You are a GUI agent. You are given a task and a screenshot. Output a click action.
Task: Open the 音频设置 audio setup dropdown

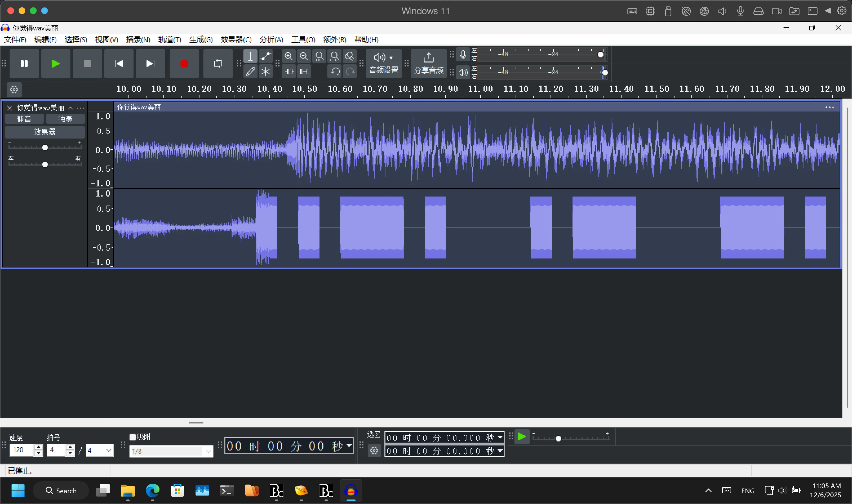coord(383,64)
